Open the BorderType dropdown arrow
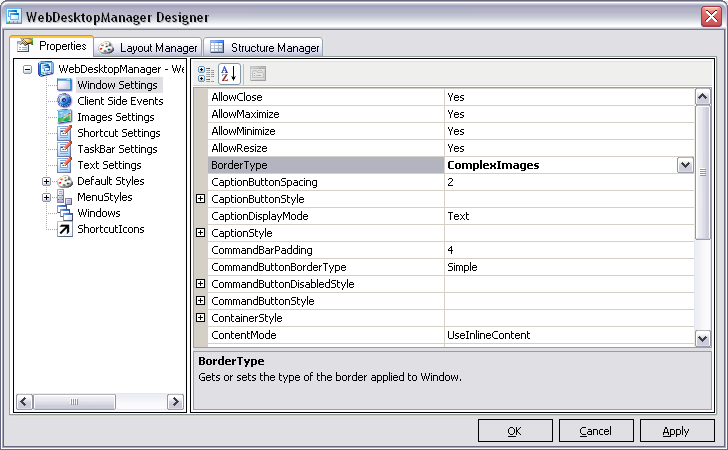728x450 pixels. pos(685,165)
